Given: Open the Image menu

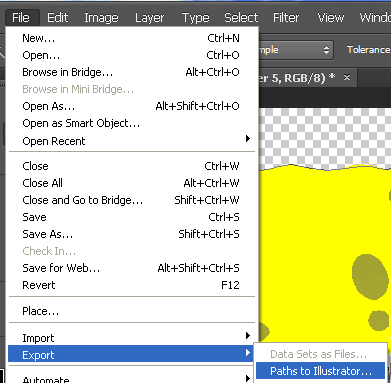Looking at the screenshot, I should click(x=101, y=17).
